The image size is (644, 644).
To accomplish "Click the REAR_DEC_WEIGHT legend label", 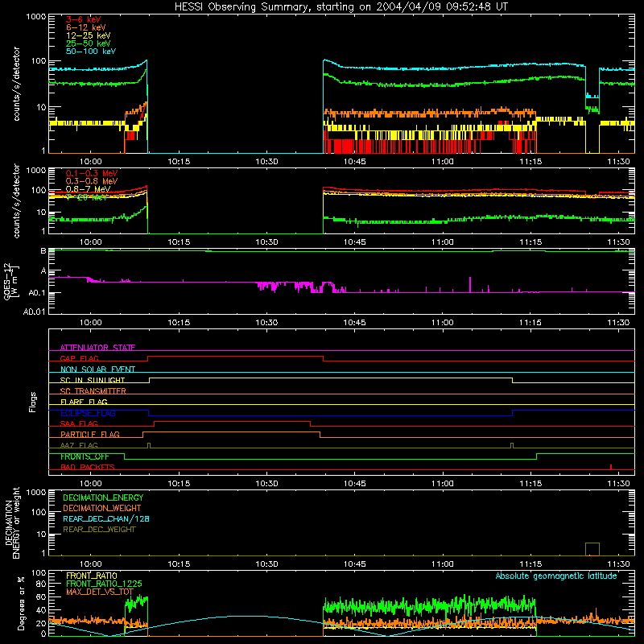I will coord(99,530).
